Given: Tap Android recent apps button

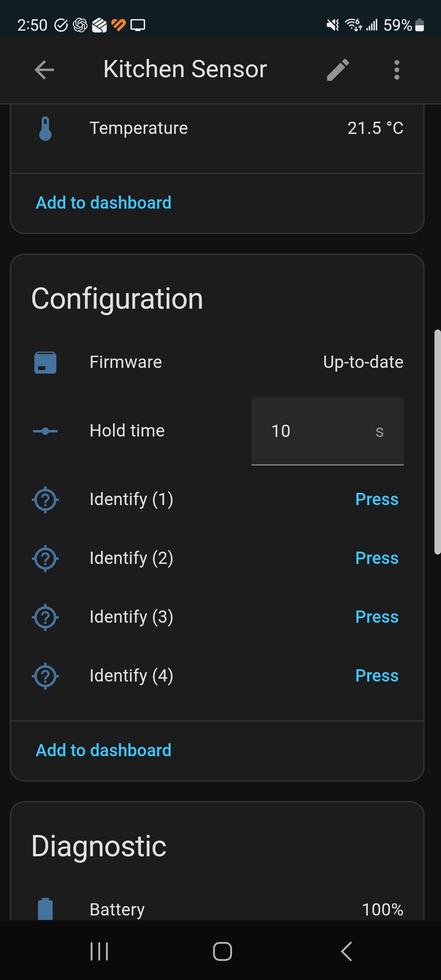Looking at the screenshot, I should pyautogui.click(x=99, y=951).
